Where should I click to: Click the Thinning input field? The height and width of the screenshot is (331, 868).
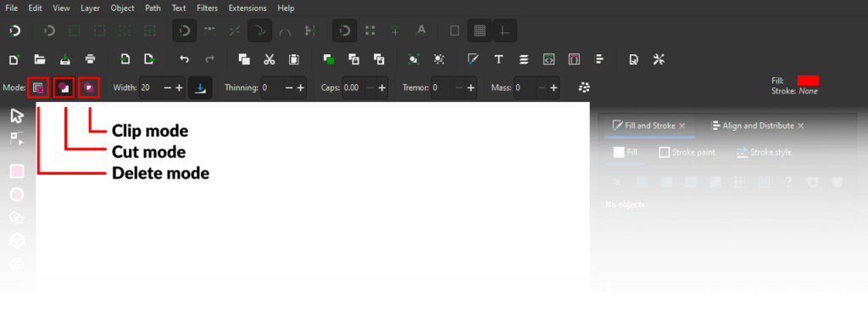click(272, 87)
